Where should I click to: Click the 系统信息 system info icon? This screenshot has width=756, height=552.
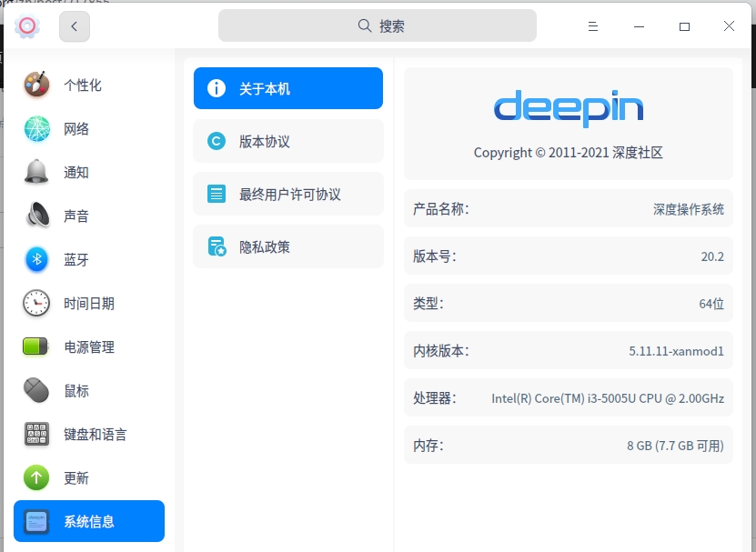coord(36,521)
